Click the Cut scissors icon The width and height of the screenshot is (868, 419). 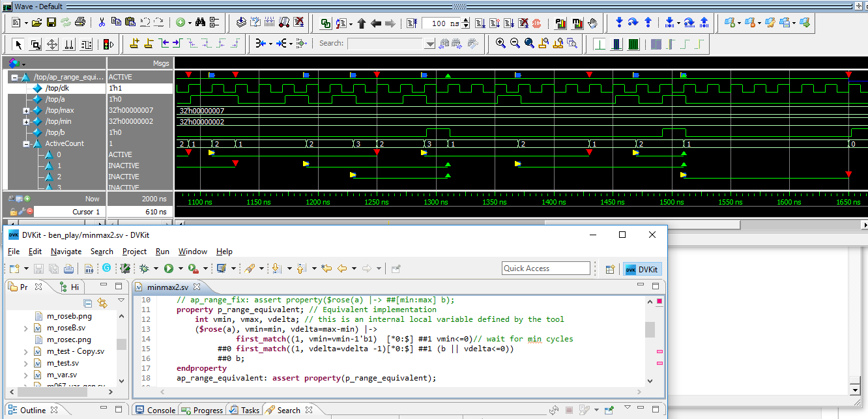pos(102,23)
